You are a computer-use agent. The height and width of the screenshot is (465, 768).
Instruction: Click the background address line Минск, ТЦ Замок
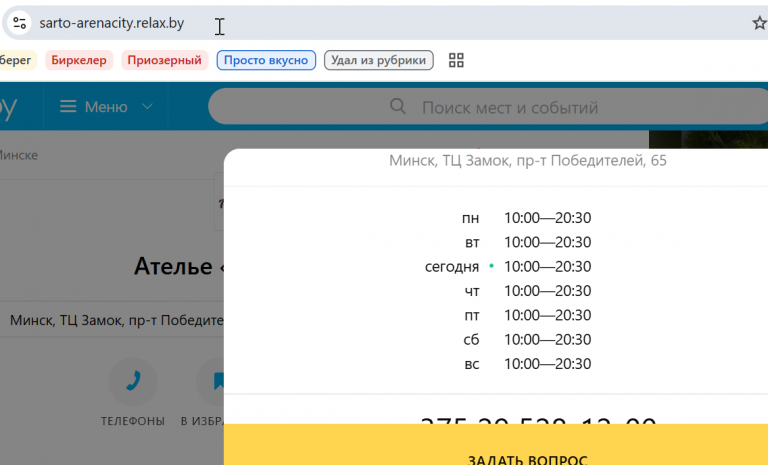point(117,320)
